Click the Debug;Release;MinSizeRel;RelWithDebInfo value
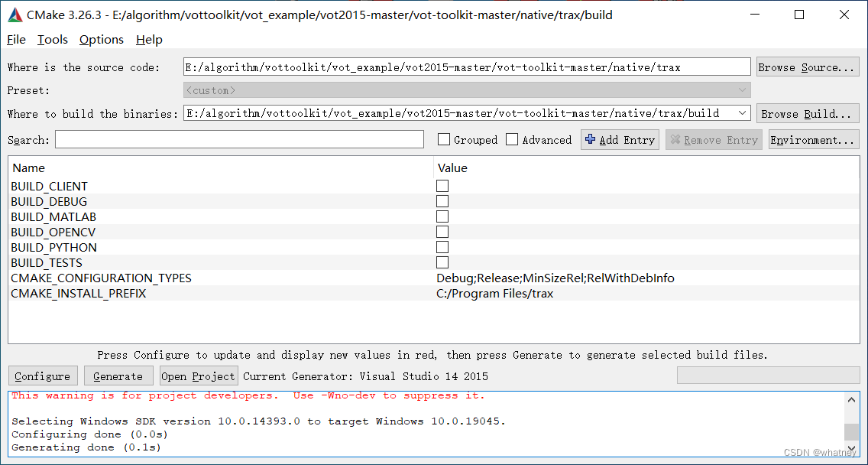The image size is (868, 465). coord(555,278)
